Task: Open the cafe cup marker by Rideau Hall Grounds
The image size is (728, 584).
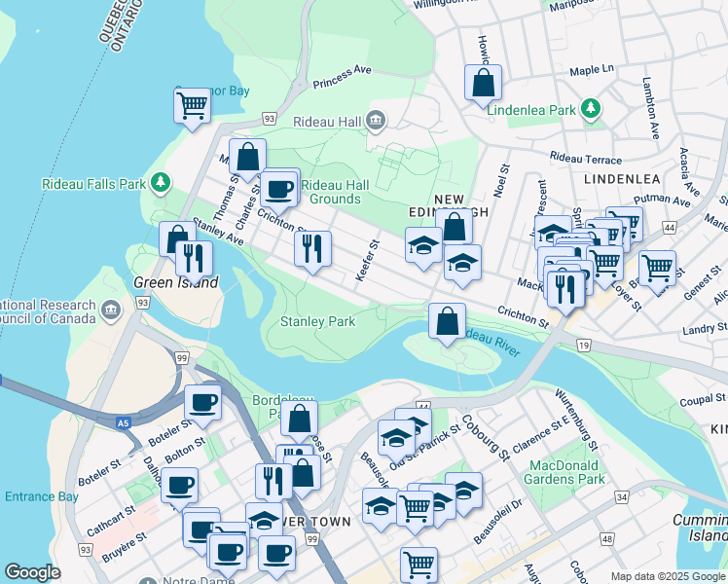Action: click(x=278, y=190)
